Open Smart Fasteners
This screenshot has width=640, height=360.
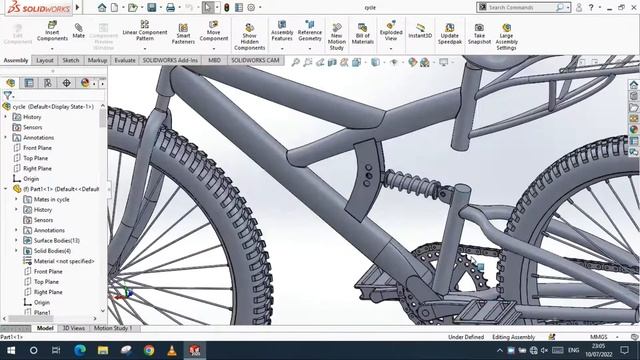[183, 33]
